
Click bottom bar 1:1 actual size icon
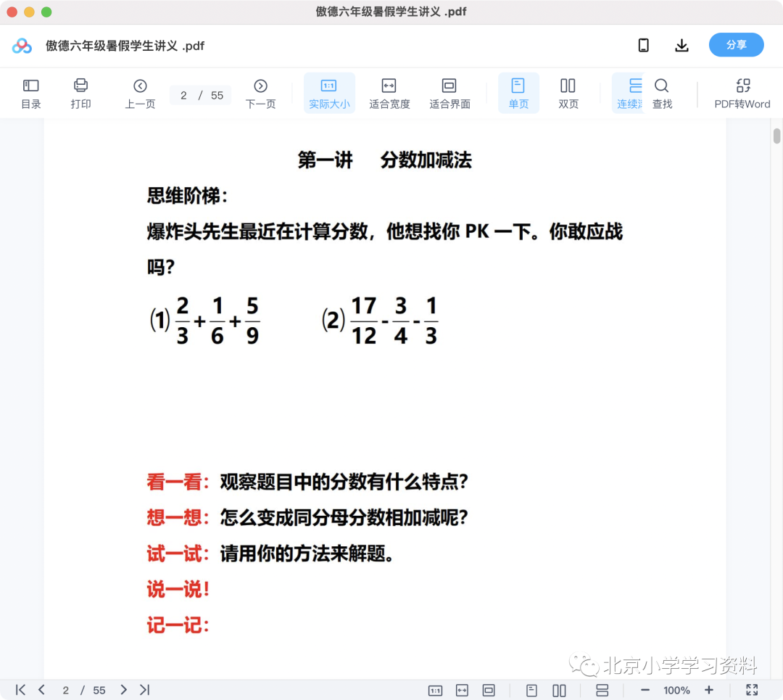point(435,691)
